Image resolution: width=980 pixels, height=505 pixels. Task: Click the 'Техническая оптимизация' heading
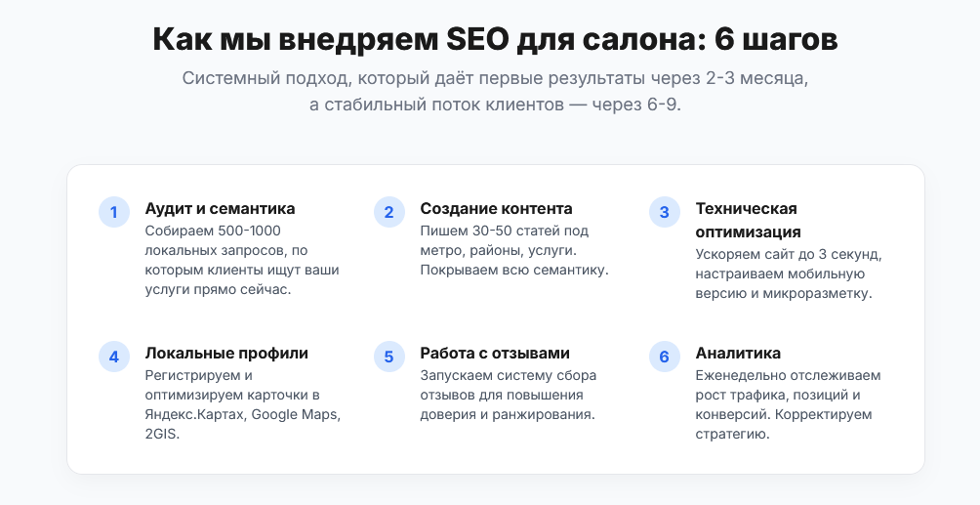[748, 221]
